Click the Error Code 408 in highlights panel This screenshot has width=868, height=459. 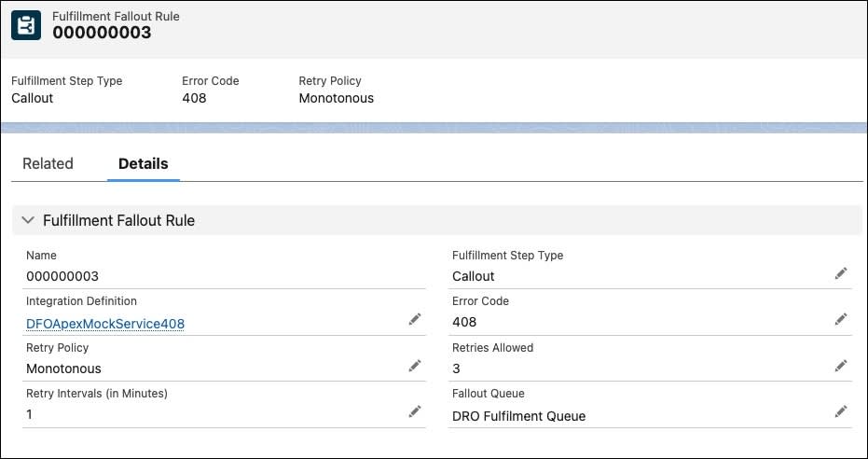[x=194, y=98]
